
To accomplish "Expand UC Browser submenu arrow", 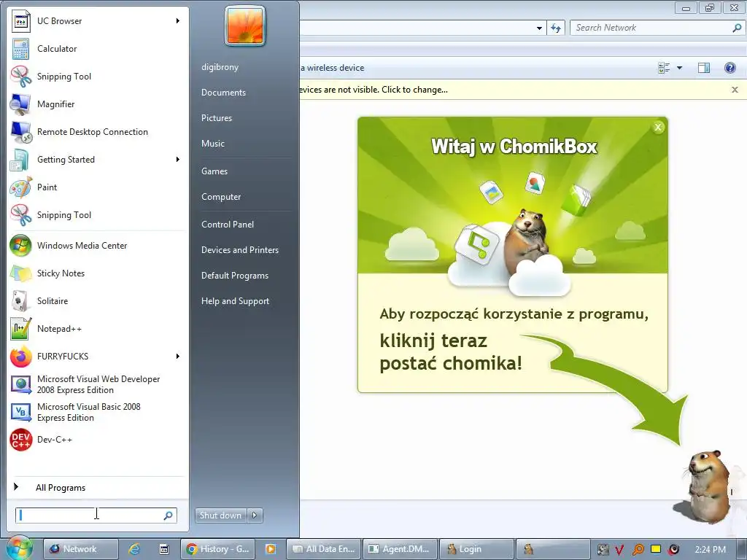I will 178,21.
